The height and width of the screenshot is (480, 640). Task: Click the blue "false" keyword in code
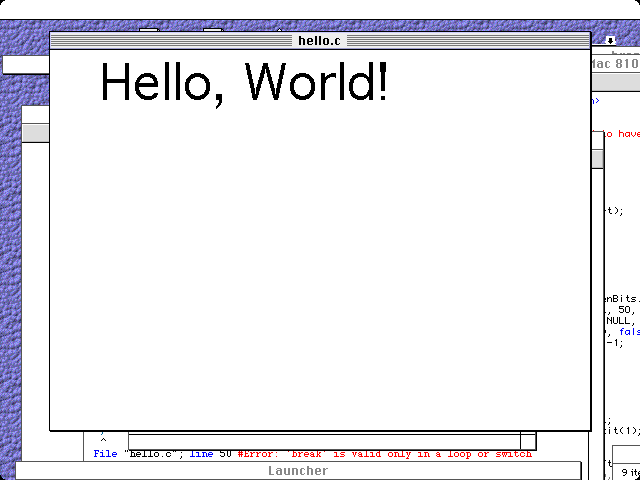point(628,332)
